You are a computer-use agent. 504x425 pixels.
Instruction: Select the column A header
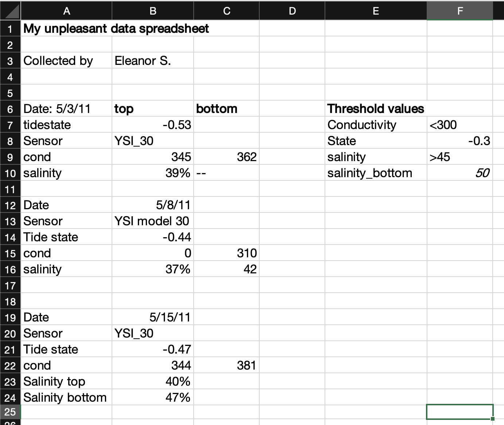(67, 11)
